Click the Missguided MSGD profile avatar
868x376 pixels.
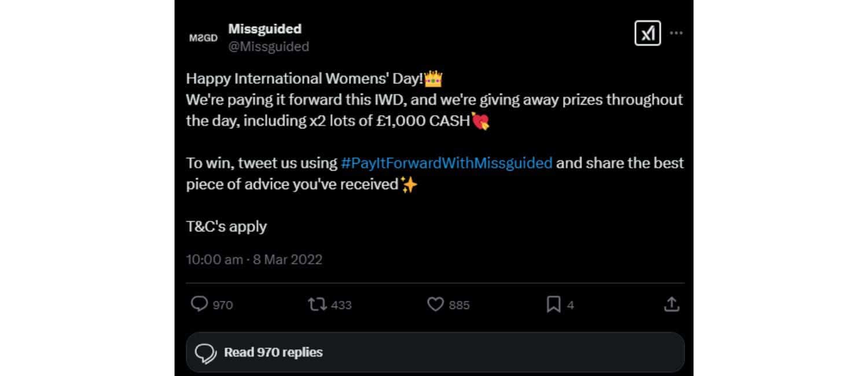point(203,38)
